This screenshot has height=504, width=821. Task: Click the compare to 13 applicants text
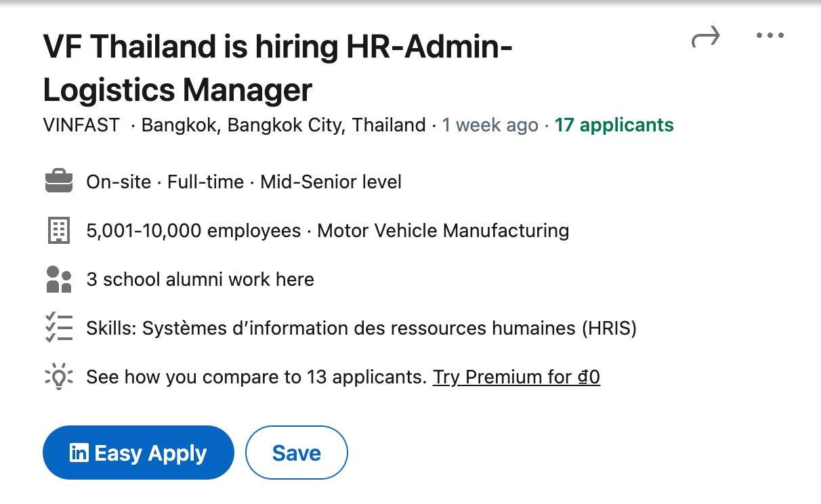click(256, 377)
